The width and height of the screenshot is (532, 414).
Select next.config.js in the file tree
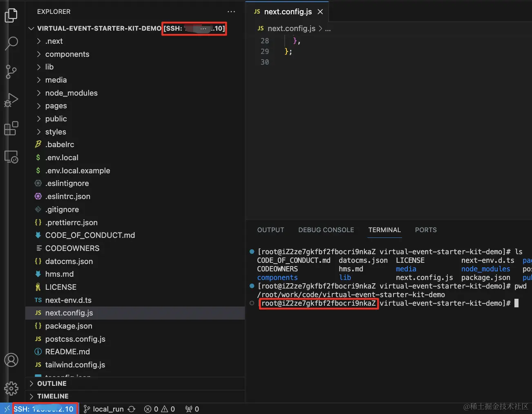[x=135, y=313]
